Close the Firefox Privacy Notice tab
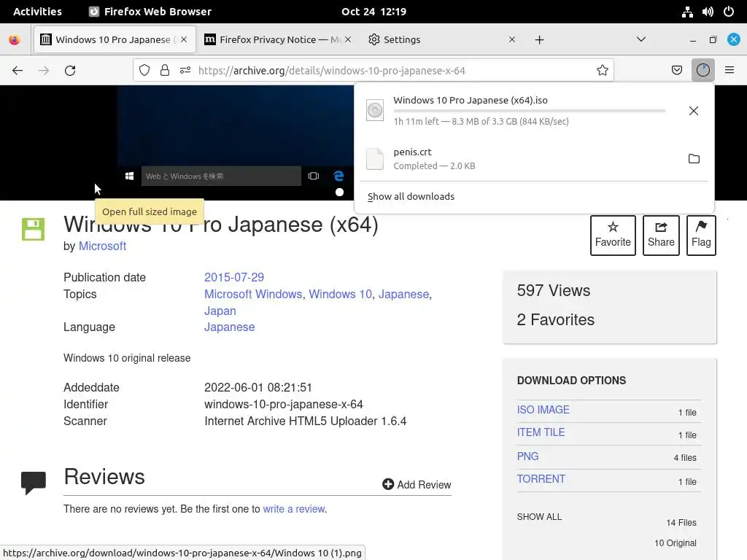This screenshot has width=747, height=560. 348,39
